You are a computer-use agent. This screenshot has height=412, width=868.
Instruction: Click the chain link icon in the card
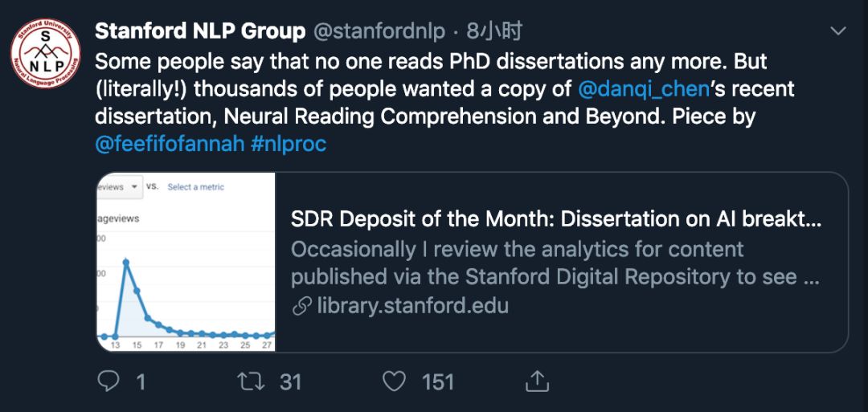[301, 306]
